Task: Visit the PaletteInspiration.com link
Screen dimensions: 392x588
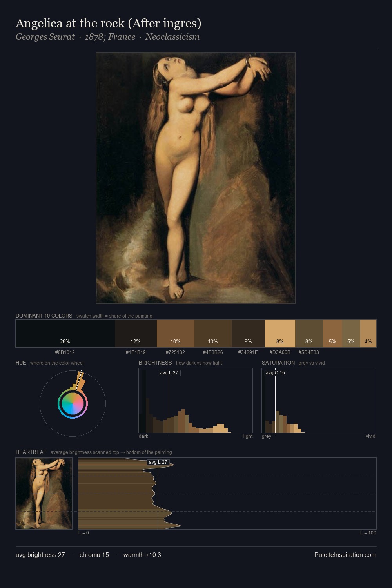Action: 345,555
